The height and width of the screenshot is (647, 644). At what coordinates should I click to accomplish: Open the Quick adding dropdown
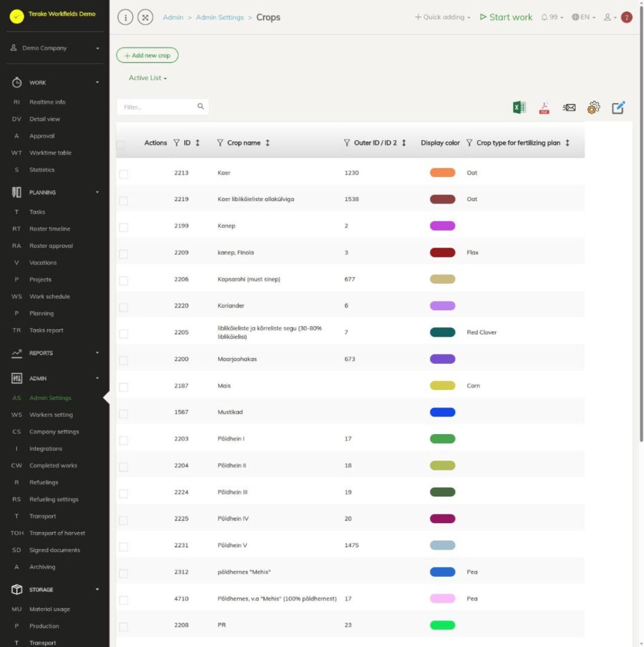(x=442, y=17)
